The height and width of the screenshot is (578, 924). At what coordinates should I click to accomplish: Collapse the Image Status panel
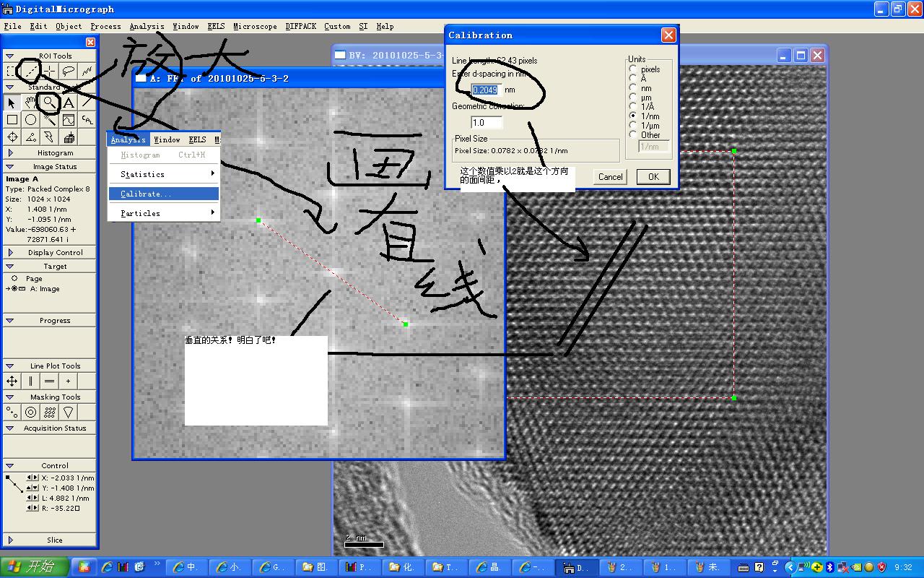[10, 166]
